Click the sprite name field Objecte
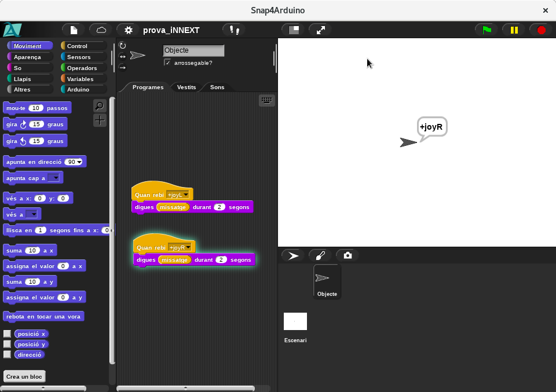 pyautogui.click(x=193, y=50)
